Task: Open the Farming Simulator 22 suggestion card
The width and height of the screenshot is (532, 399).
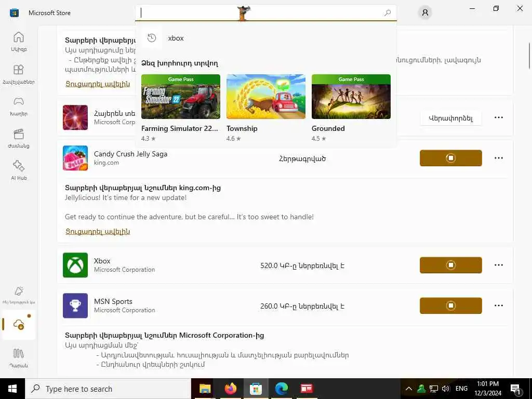Action: (x=180, y=108)
